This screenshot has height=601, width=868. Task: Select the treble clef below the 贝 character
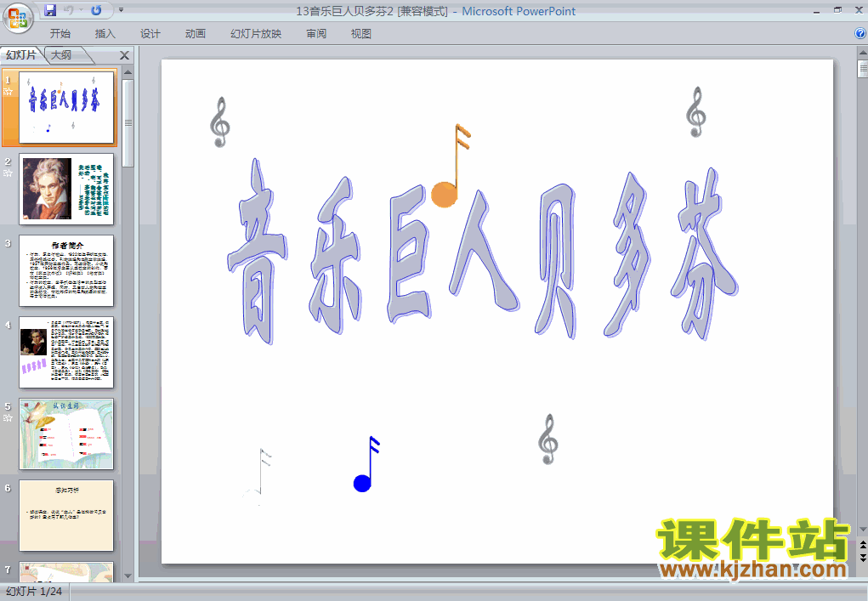(x=548, y=439)
